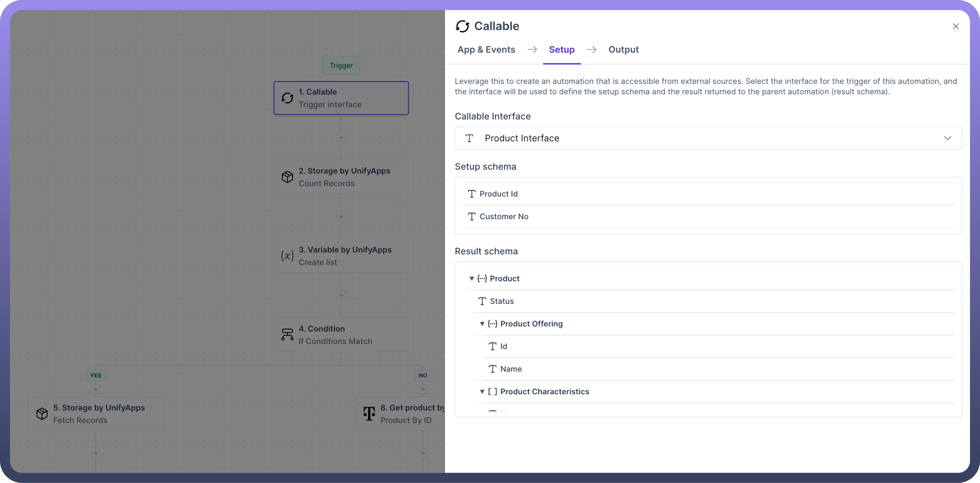Add step under the NO branch

pyautogui.click(x=423, y=389)
